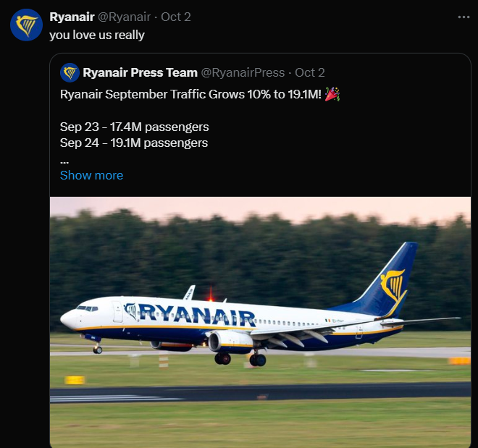Click the "you love us really" tweet text
The width and height of the screenshot is (478, 448).
pyautogui.click(x=97, y=35)
